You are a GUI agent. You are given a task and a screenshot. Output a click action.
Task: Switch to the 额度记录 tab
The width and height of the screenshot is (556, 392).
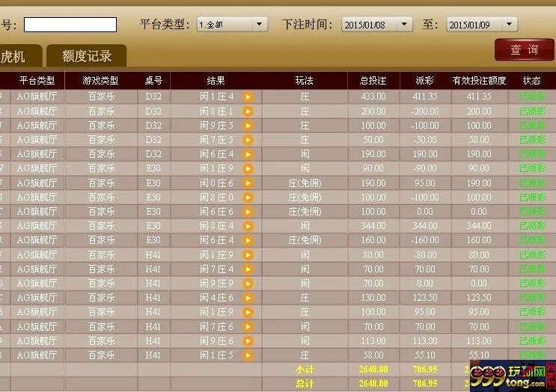(x=87, y=56)
